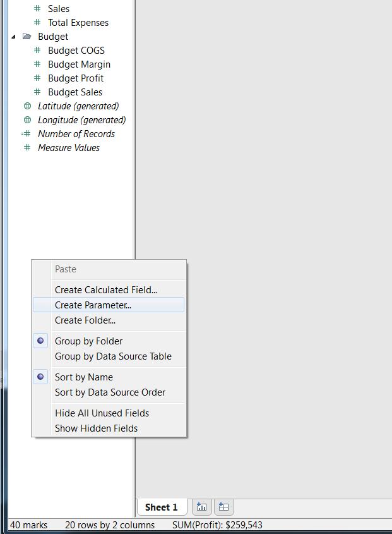Select the Measure Values field
The height and width of the screenshot is (534, 392).
point(69,148)
